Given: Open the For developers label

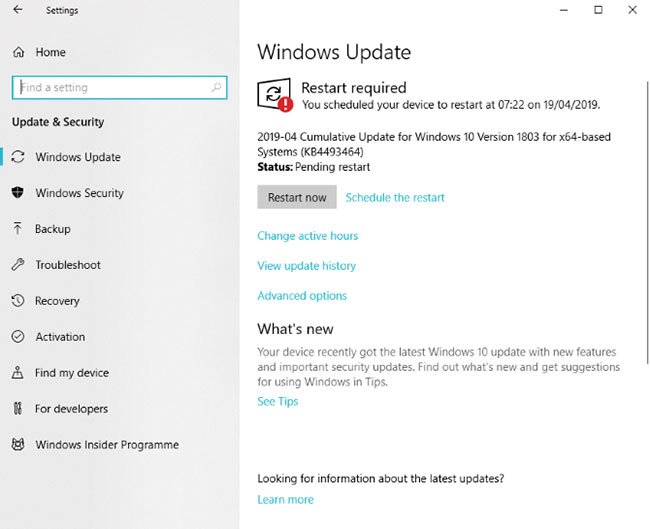Looking at the screenshot, I should [x=71, y=409].
